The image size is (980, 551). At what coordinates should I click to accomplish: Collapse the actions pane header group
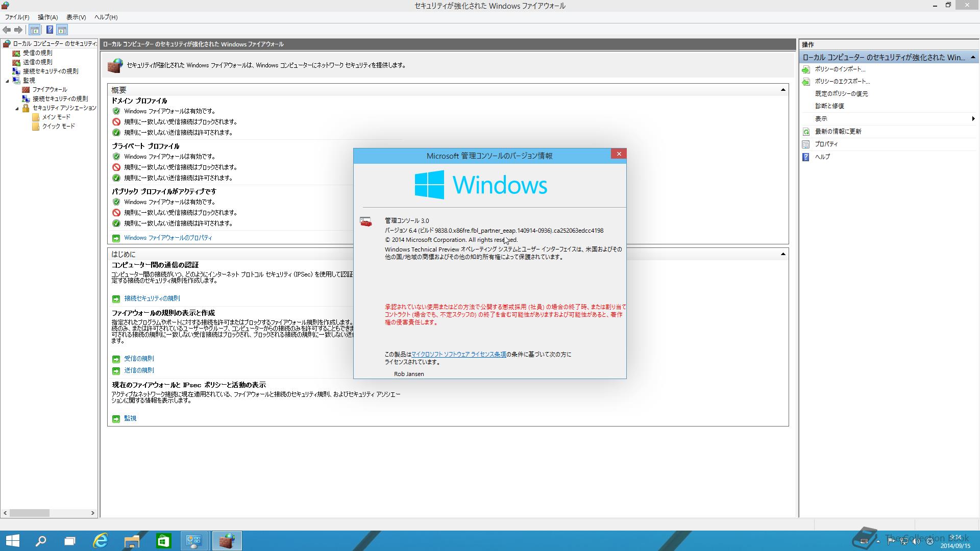click(x=973, y=57)
